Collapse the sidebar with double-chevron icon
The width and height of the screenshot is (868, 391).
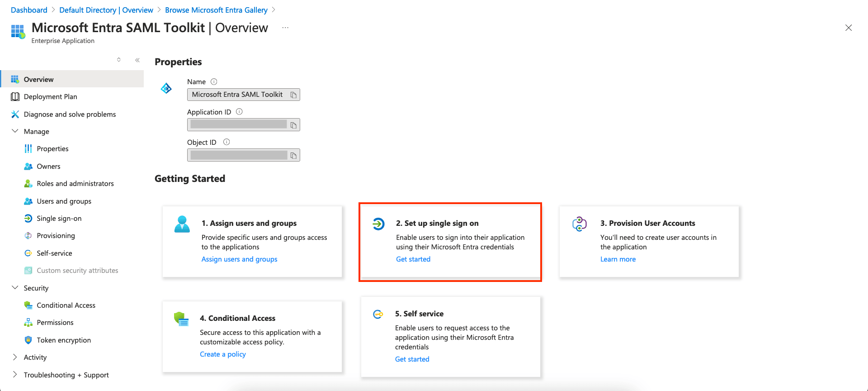click(x=137, y=60)
